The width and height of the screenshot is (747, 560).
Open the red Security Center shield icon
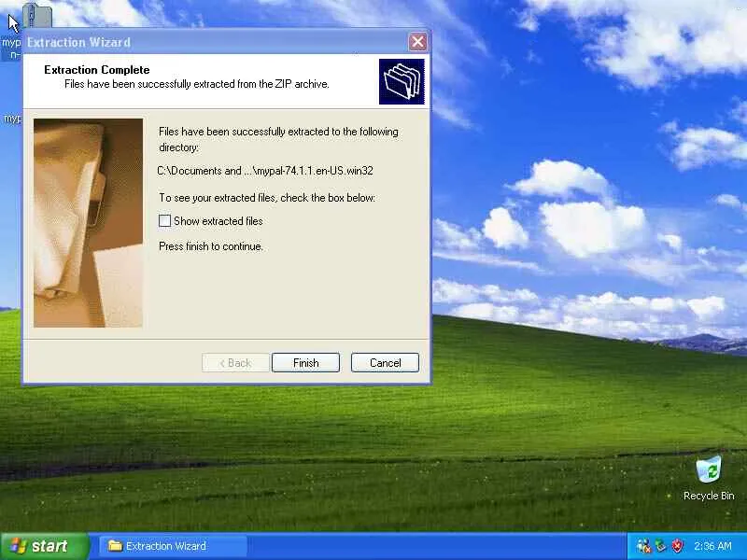(677, 546)
